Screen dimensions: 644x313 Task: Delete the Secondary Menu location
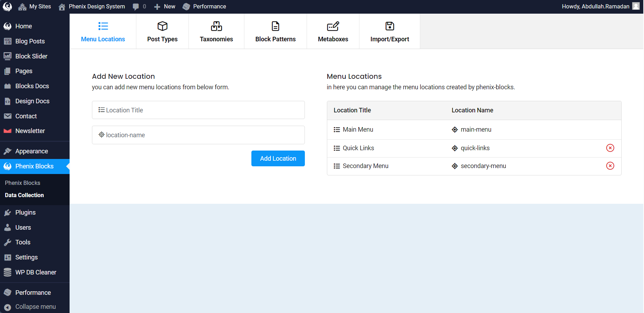click(x=610, y=166)
